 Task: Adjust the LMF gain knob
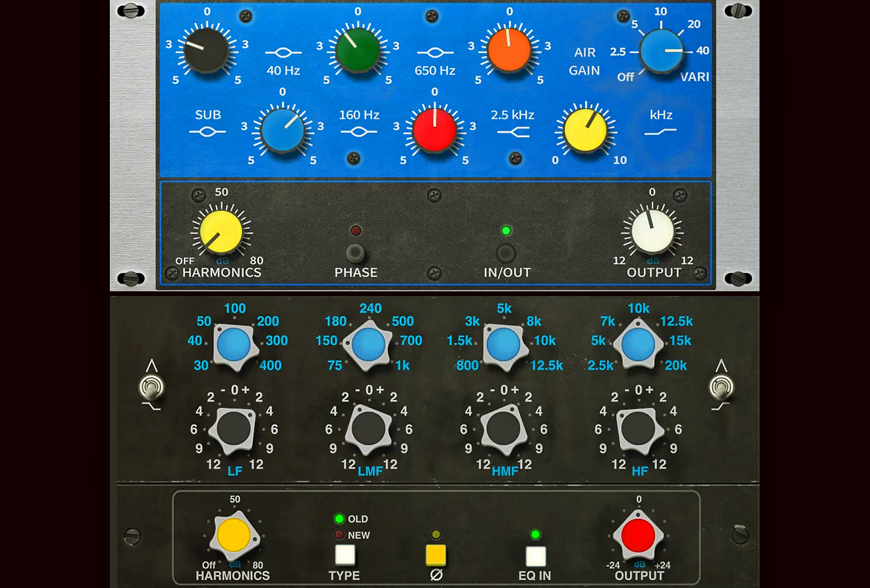pyautogui.click(x=369, y=430)
